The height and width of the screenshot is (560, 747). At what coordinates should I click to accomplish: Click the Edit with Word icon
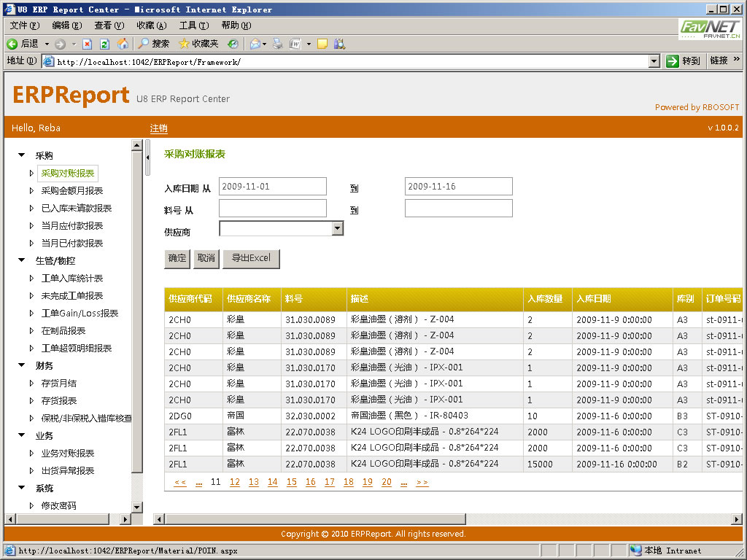295,44
